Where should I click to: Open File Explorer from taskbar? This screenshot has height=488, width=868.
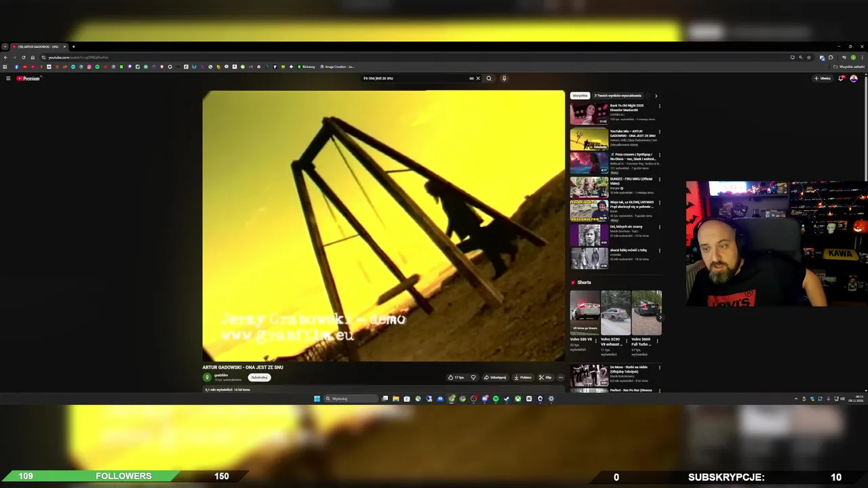click(x=395, y=399)
